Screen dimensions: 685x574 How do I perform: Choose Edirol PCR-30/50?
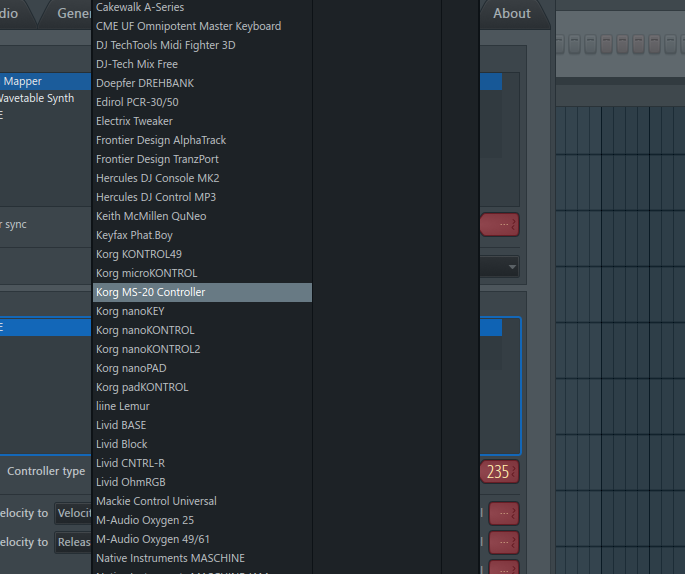coord(202,102)
